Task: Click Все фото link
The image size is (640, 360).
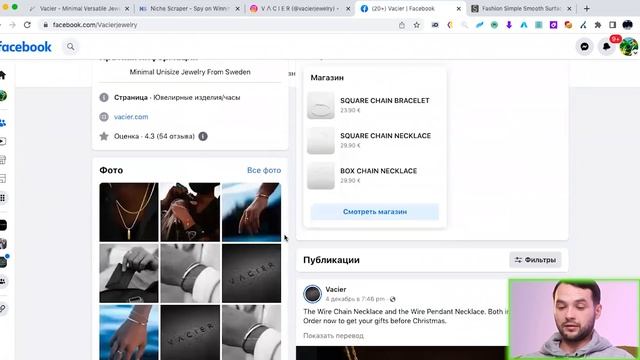Action: click(264, 170)
